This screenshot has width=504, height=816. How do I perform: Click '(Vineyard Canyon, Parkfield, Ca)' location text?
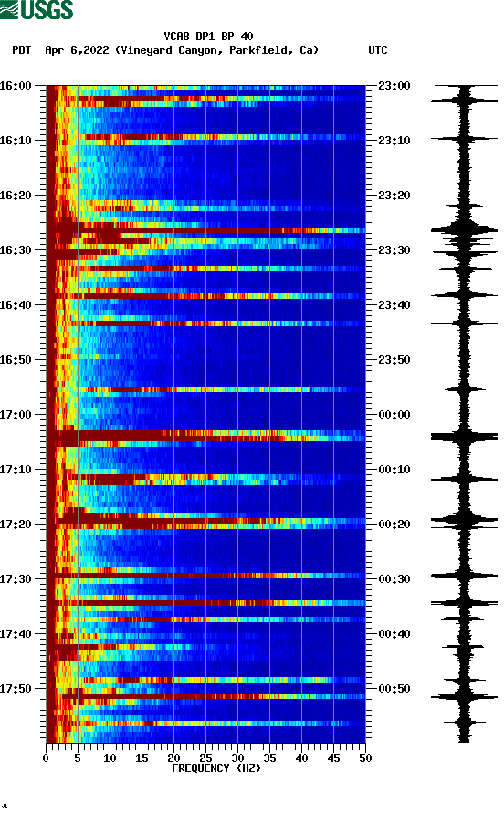[217, 50]
